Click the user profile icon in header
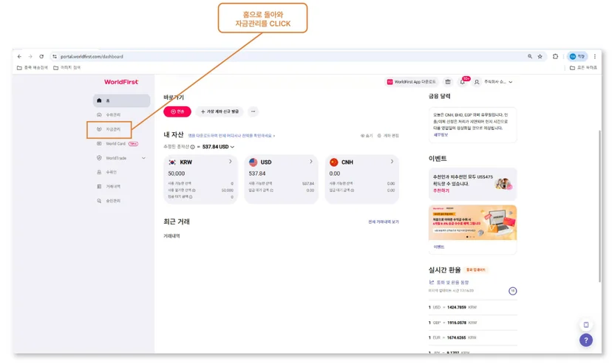Image resolution: width=612 pixels, height=364 pixels. (477, 82)
